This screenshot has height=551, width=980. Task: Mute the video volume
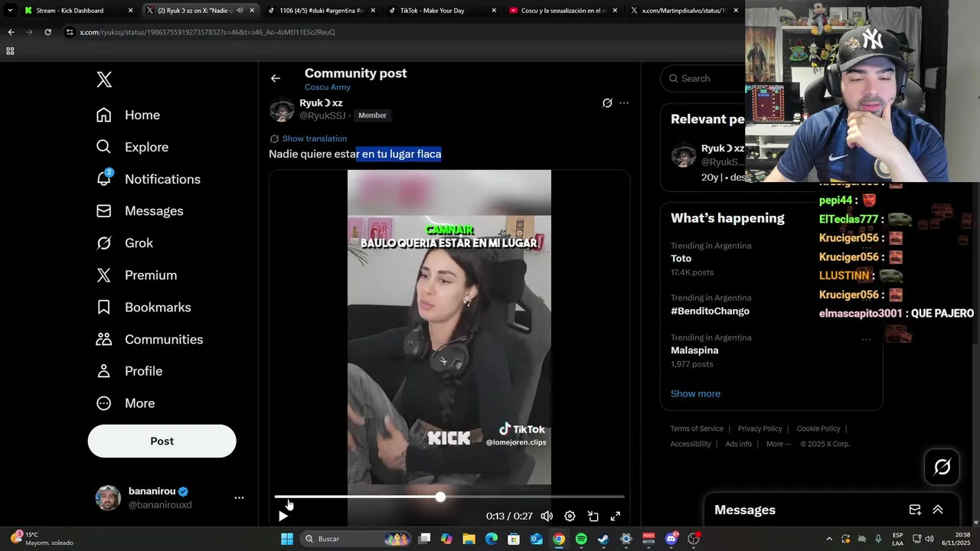click(x=547, y=517)
